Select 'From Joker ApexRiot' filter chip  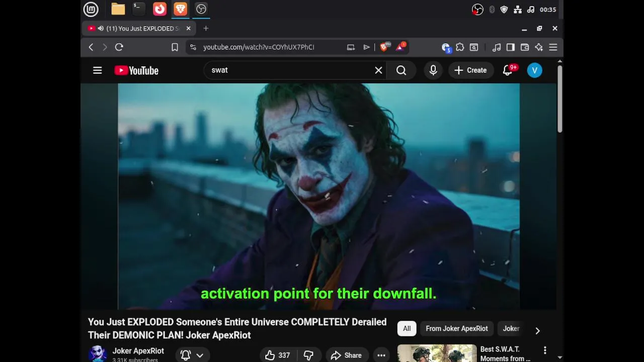[x=457, y=329]
